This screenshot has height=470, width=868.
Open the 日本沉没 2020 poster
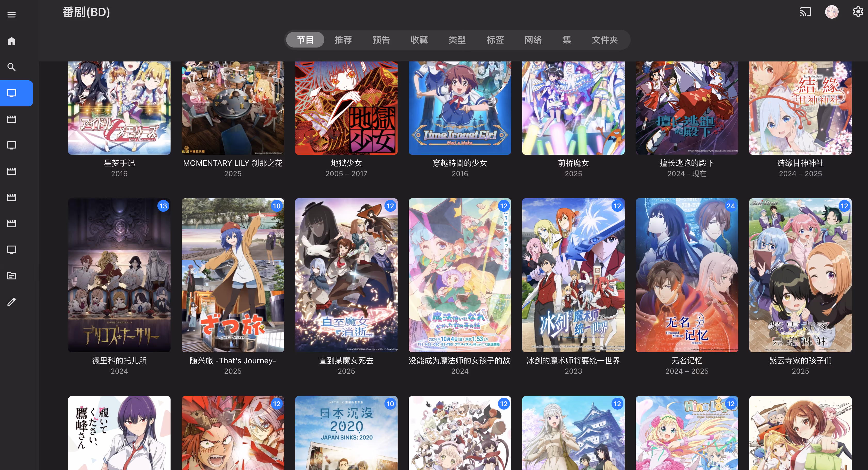click(346, 433)
